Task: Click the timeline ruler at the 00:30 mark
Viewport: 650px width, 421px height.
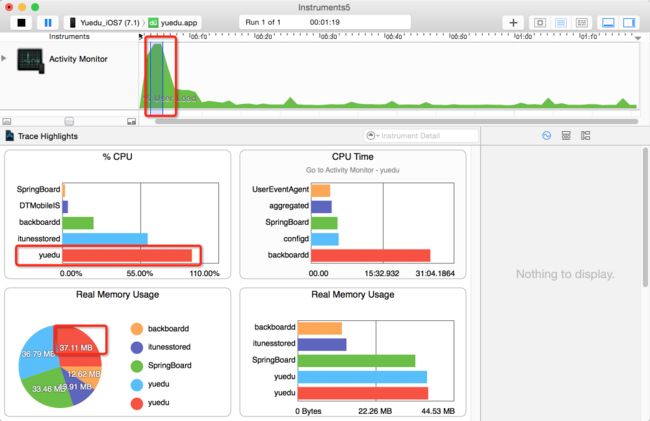Action: [327, 36]
